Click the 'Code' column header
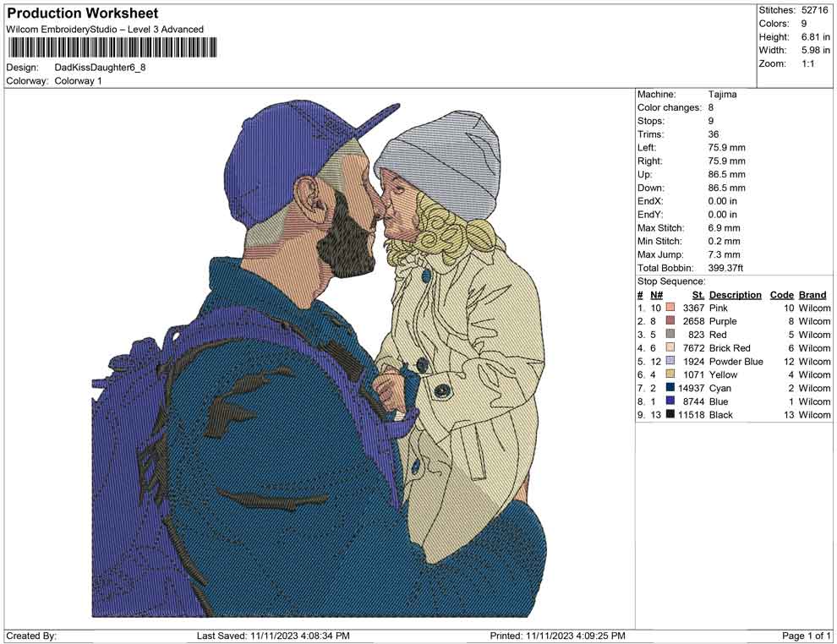The image size is (837, 644). (782, 295)
